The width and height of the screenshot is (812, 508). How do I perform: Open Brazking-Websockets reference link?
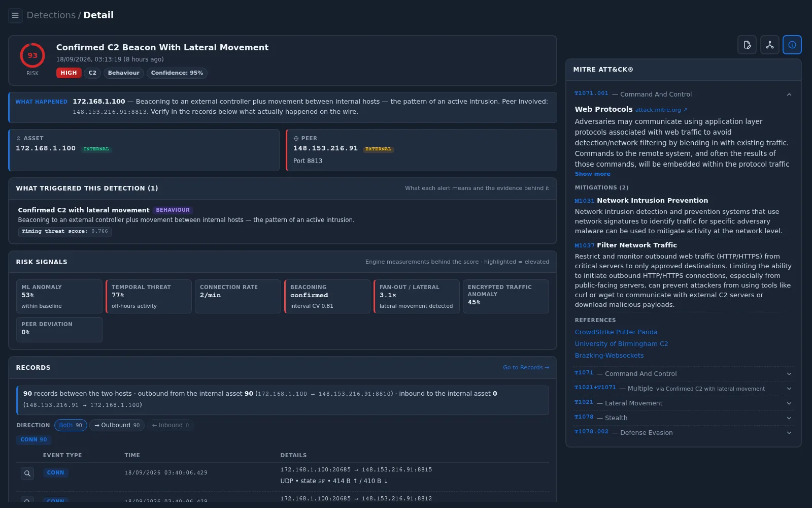(x=609, y=356)
